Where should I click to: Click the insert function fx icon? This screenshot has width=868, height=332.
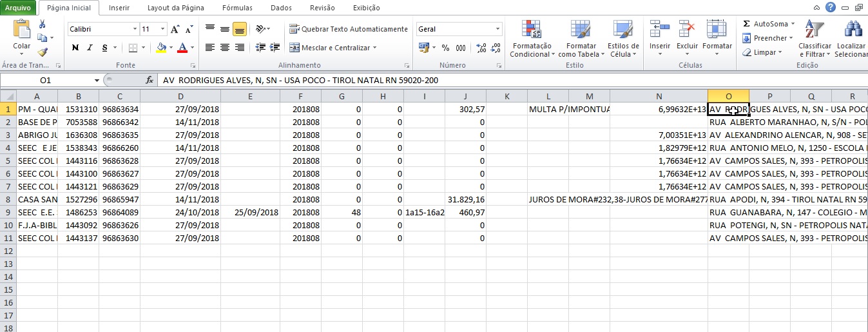coord(149,81)
